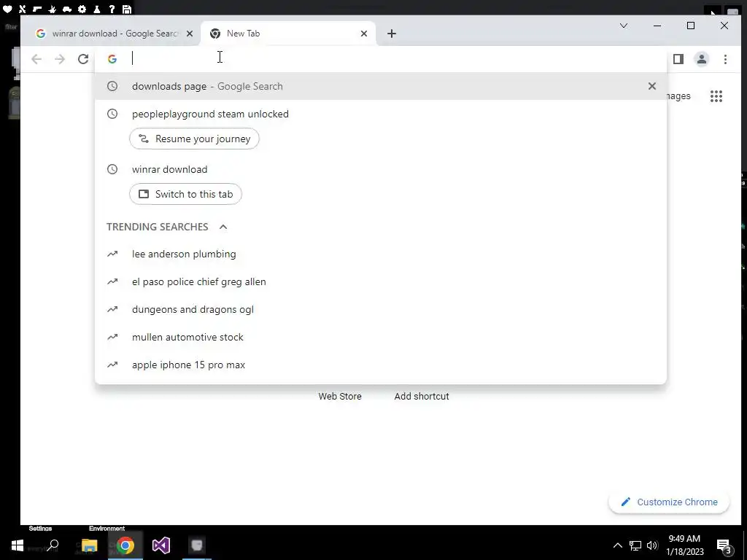Select the firearms pistol category icon
This screenshot has width=747, height=560.
click(x=37, y=9)
